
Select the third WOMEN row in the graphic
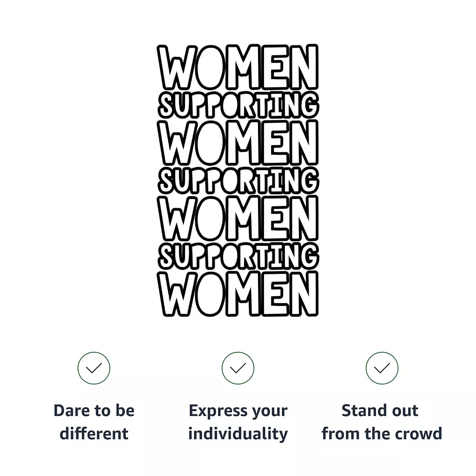[x=238, y=218]
